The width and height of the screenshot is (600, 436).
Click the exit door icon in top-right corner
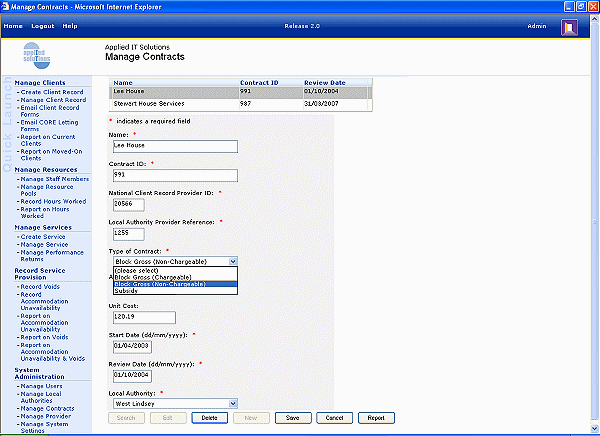pyautogui.click(x=568, y=27)
